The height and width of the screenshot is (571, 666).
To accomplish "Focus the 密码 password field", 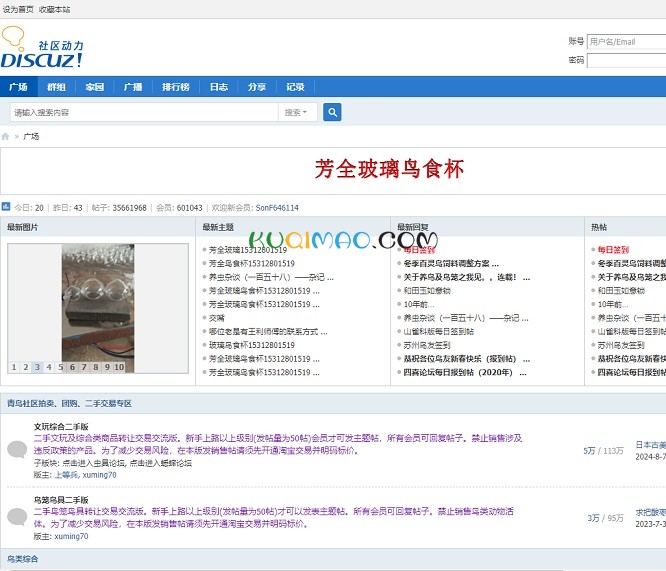I will click(626, 60).
